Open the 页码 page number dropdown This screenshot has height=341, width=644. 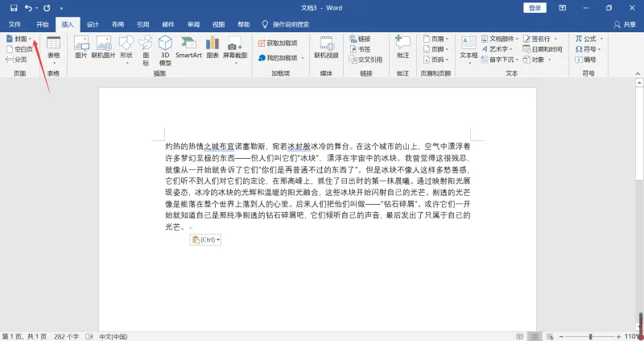pos(436,59)
